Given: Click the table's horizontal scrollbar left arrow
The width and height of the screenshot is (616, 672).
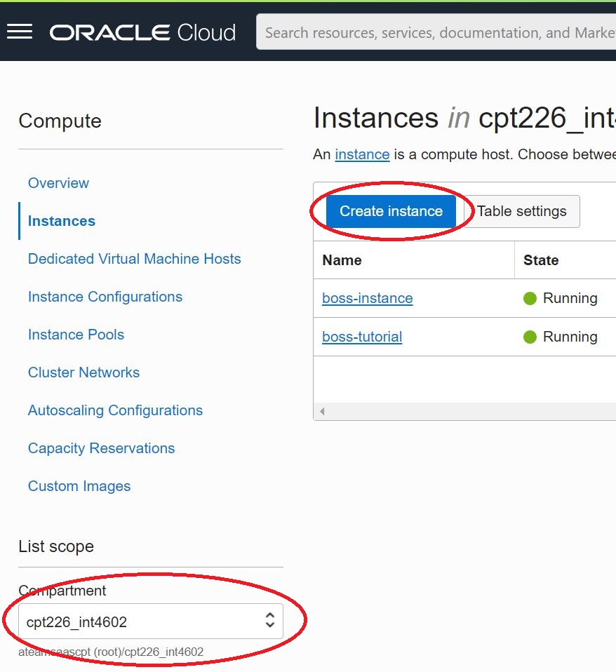Looking at the screenshot, I should tap(322, 410).
